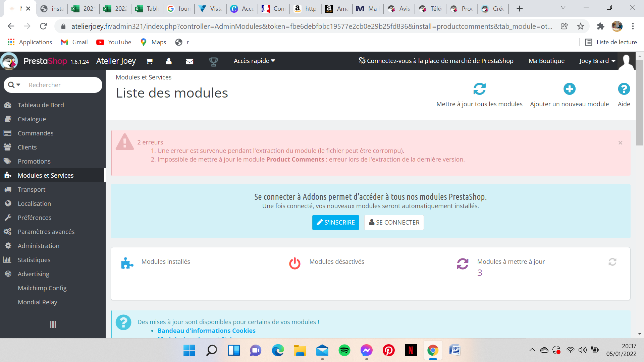This screenshot has height=362, width=644.
Task: Click the Modules et Services breadcrumb
Action: tap(144, 77)
